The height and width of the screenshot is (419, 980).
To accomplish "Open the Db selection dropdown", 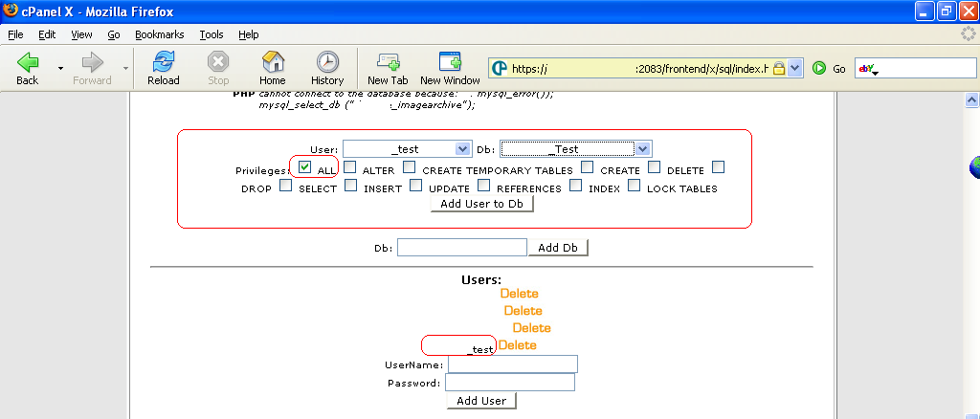I will tap(575, 148).
